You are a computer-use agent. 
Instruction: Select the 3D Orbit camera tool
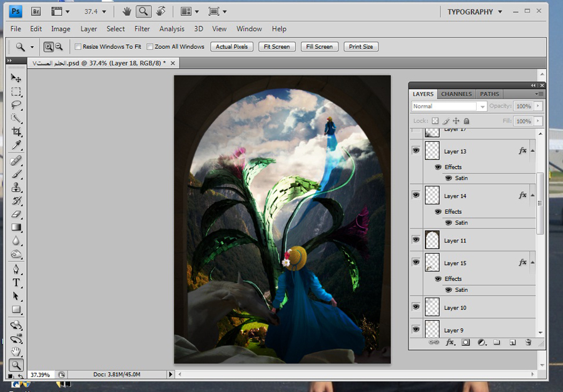coord(16,338)
